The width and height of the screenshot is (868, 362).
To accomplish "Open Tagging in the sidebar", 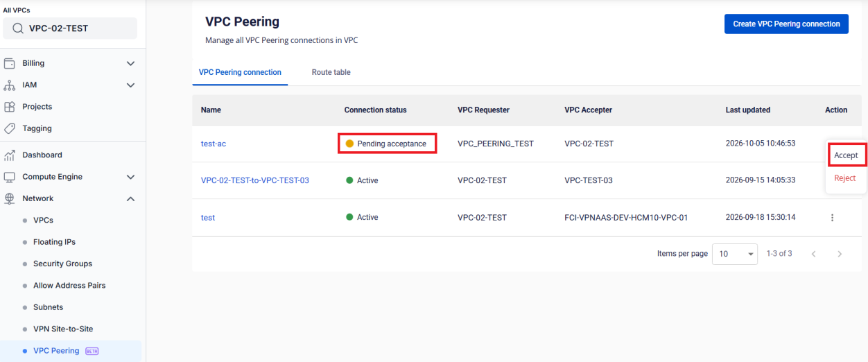I will 37,128.
